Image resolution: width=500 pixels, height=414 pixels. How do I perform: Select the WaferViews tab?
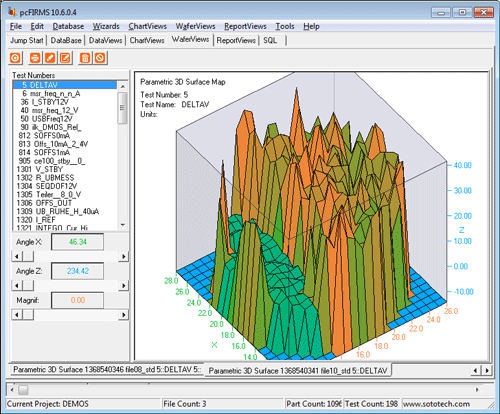190,39
